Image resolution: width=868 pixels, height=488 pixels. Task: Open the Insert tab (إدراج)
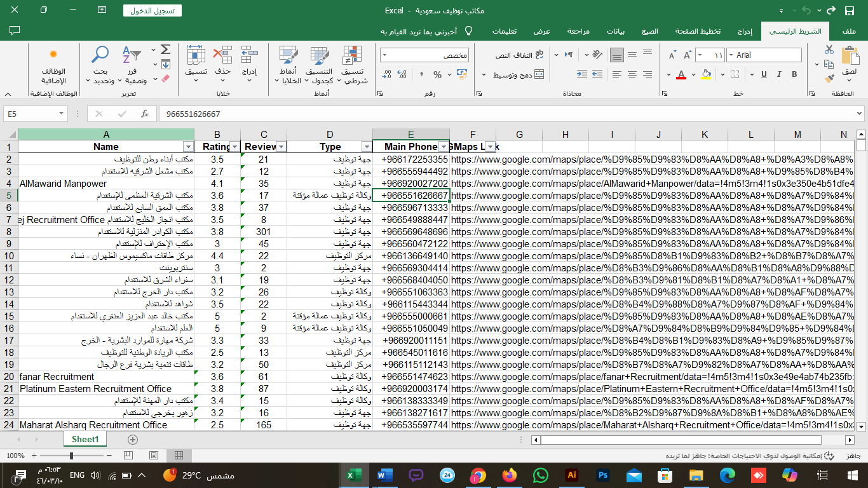pyautogui.click(x=744, y=31)
